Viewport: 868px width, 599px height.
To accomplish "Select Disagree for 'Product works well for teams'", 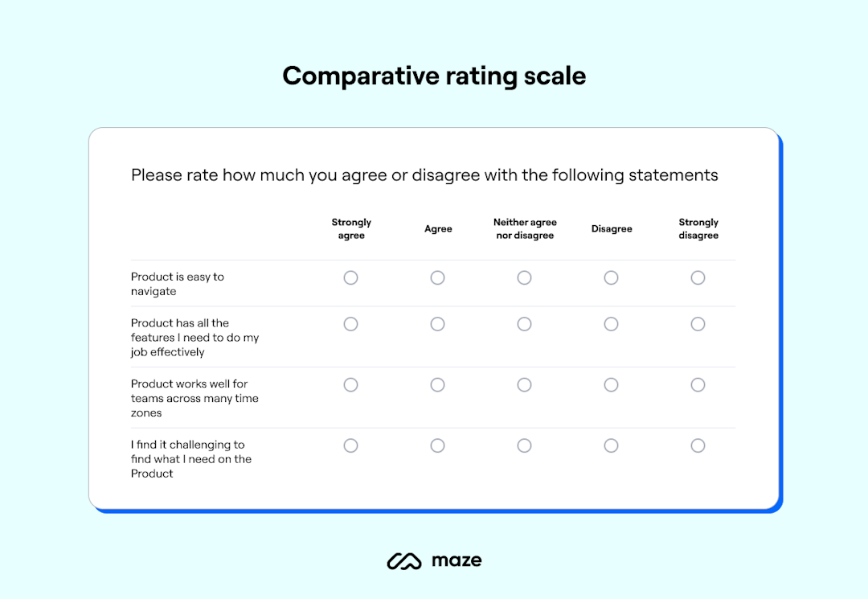I will point(611,384).
